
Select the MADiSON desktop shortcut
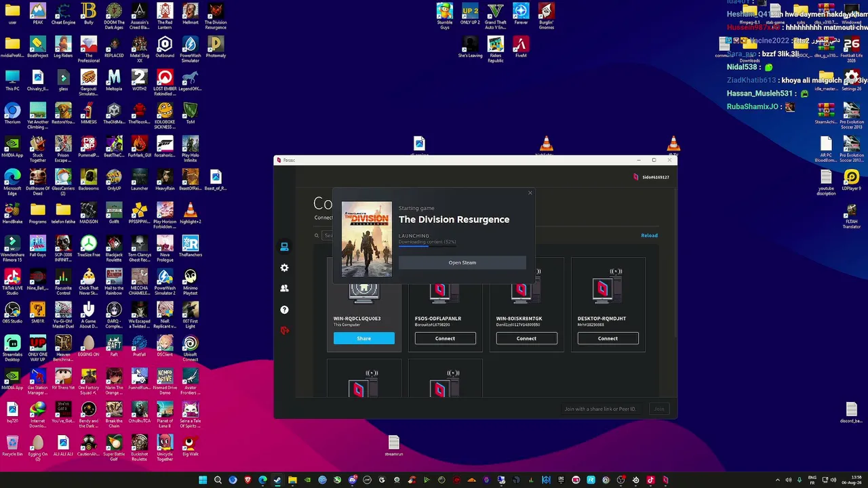[89, 214]
